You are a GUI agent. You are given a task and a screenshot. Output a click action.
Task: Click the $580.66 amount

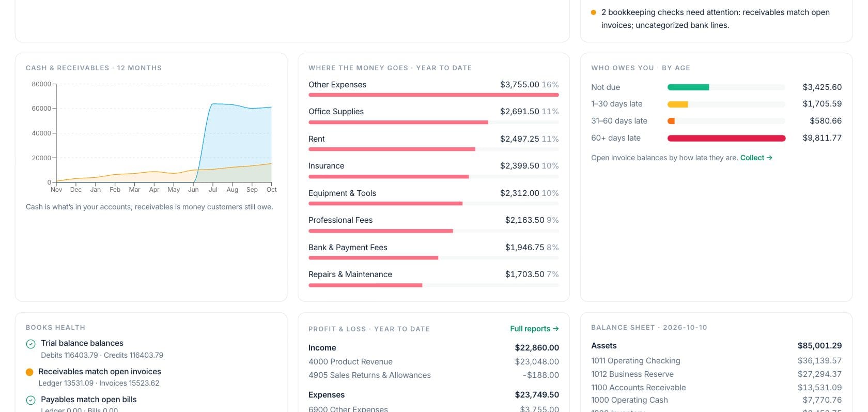pos(826,121)
